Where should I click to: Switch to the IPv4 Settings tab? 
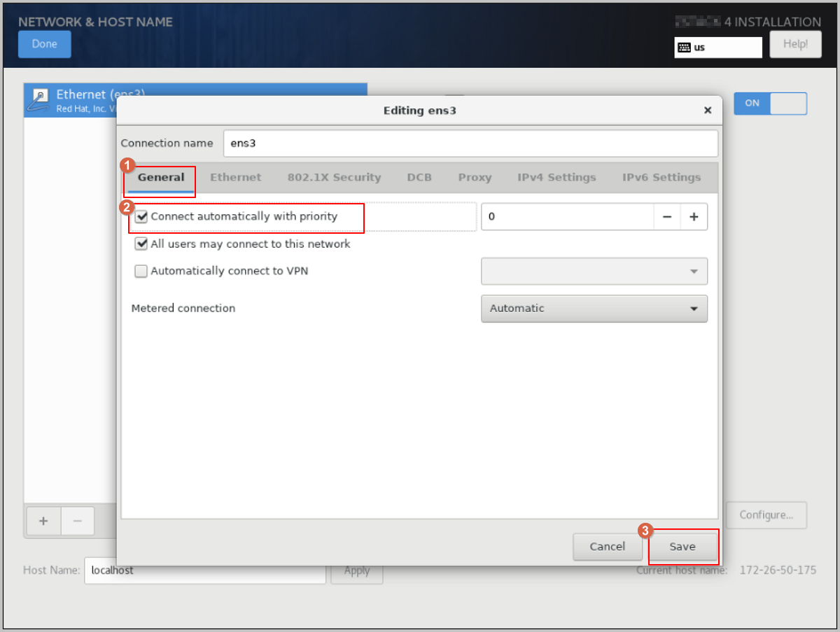point(556,178)
